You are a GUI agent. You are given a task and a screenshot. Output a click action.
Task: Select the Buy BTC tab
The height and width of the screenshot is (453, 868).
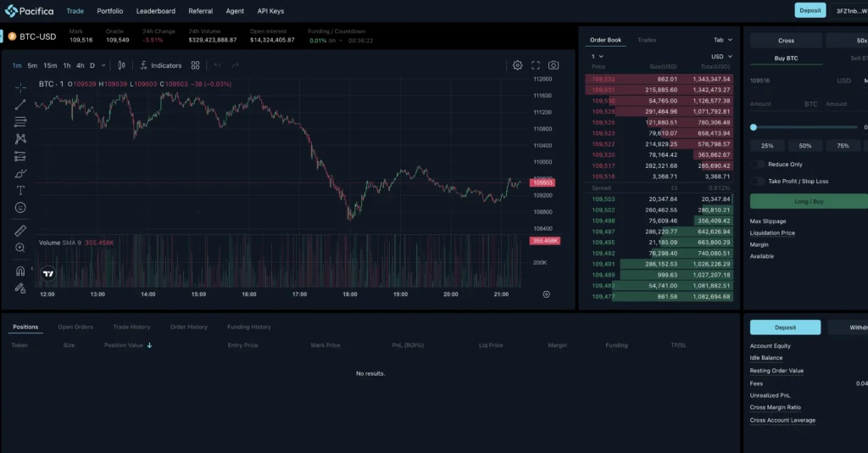coord(786,59)
